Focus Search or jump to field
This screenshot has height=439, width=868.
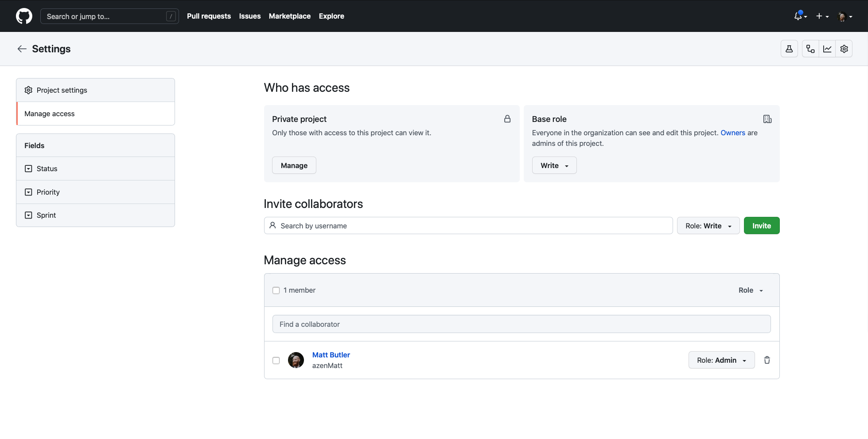point(109,16)
